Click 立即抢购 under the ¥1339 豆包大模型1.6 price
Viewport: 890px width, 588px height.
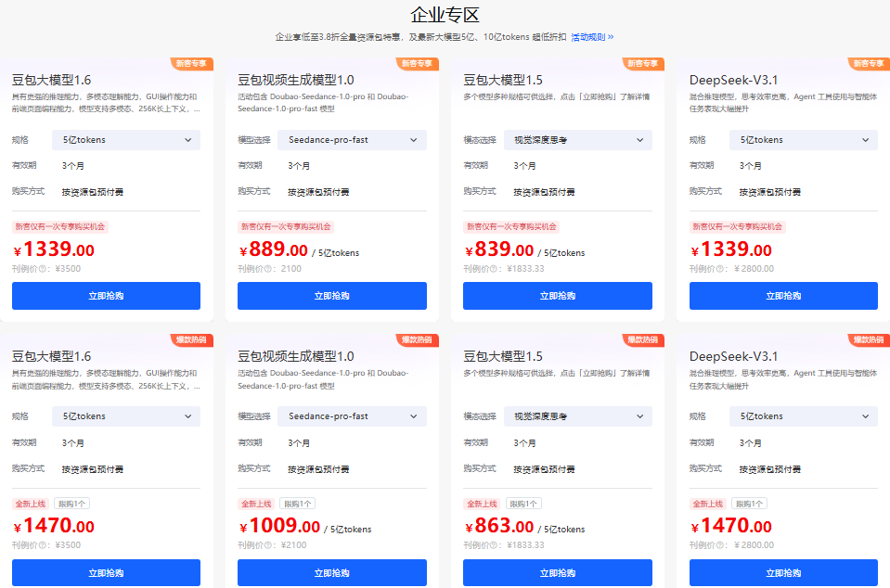coord(106,296)
